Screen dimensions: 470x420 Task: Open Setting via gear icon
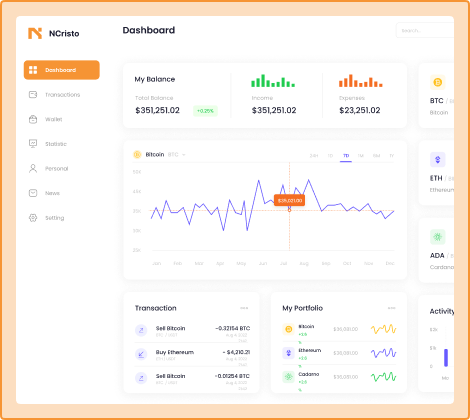[33, 218]
